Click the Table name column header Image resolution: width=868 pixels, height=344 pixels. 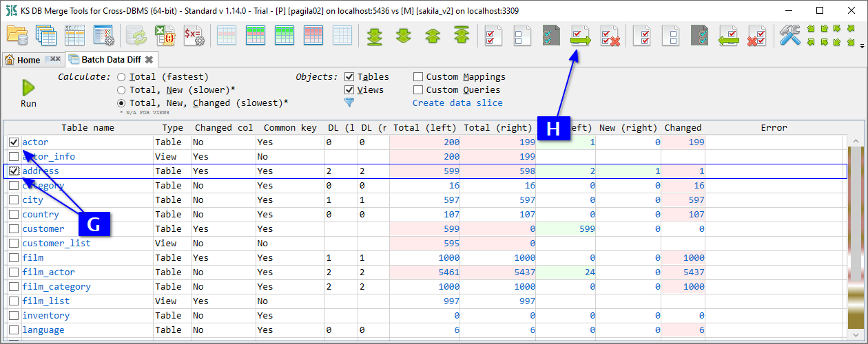coord(87,127)
